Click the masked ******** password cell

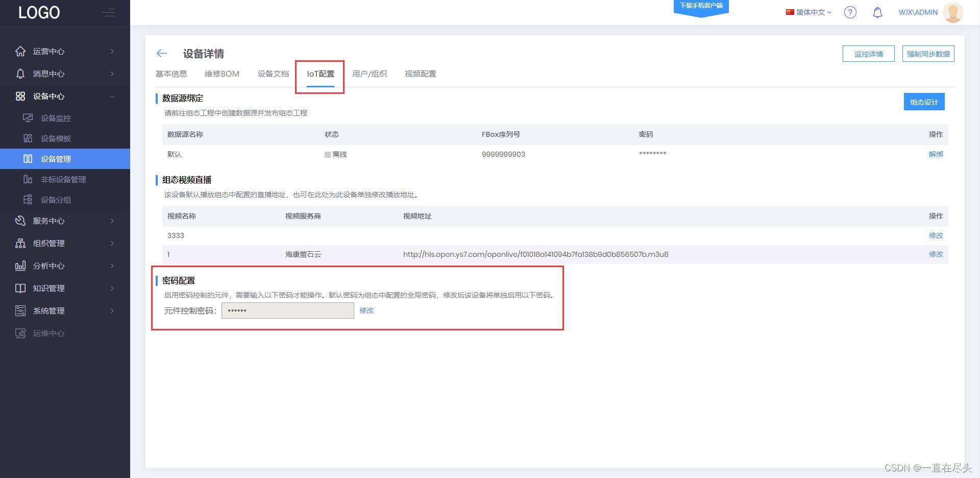click(652, 154)
